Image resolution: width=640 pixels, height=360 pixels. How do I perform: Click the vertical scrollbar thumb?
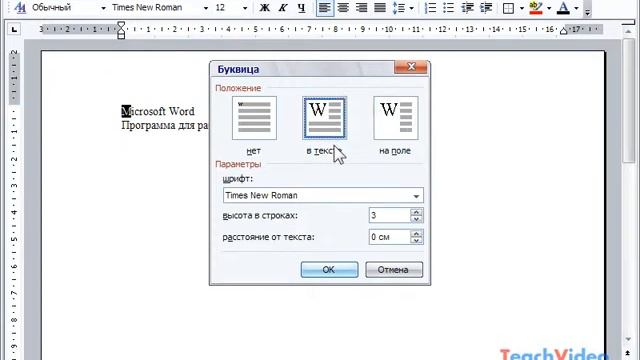pyautogui.click(x=629, y=101)
